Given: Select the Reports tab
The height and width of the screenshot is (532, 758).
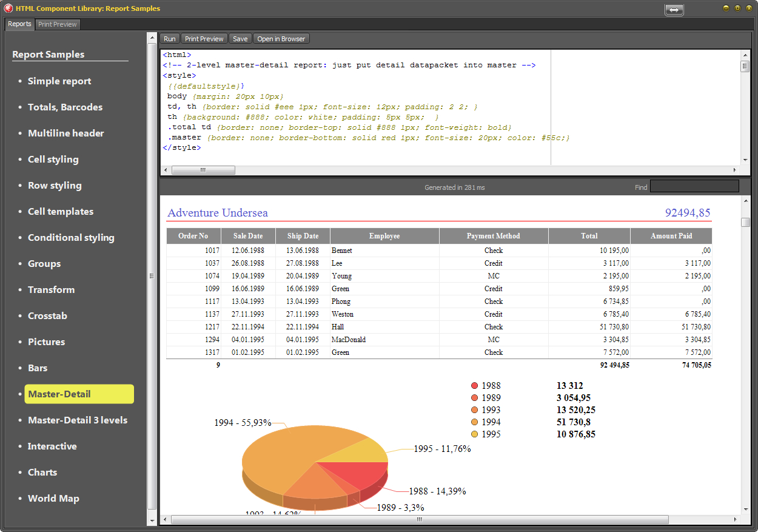Looking at the screenshot, I should point(19,24).
